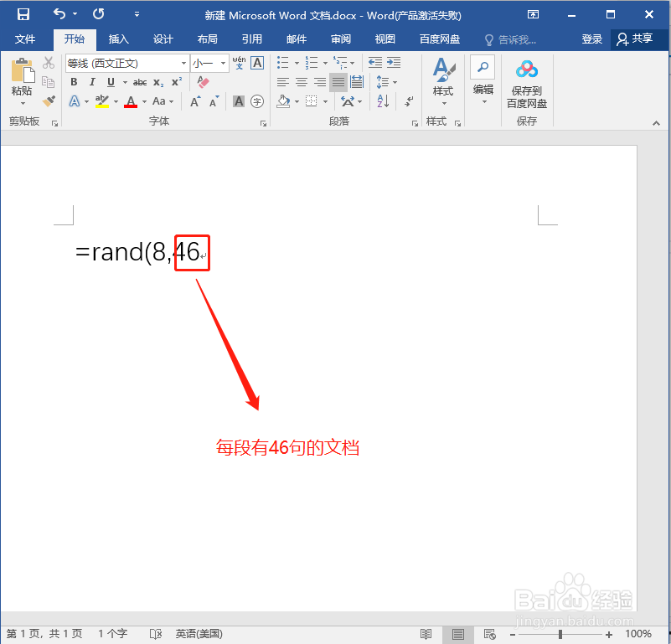This screenshot has height=644, width=671.
Task: Insert enclosed character 字
Action: (x=257, y=101)
